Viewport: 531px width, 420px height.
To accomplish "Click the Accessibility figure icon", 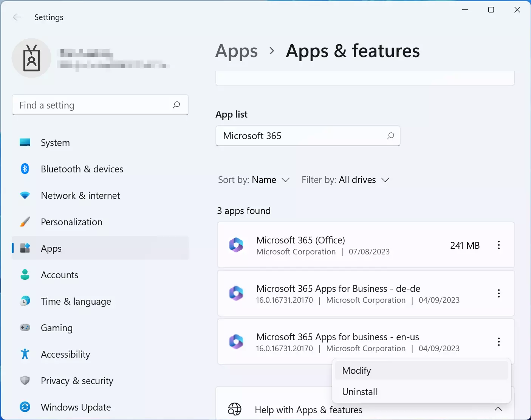I will (25, 354).
